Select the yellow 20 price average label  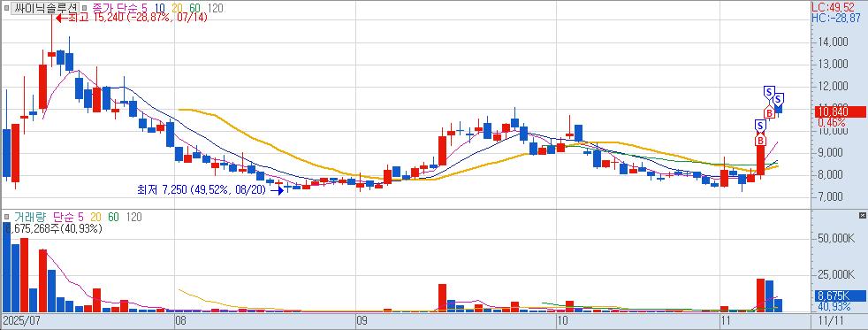tap(177, 8)
